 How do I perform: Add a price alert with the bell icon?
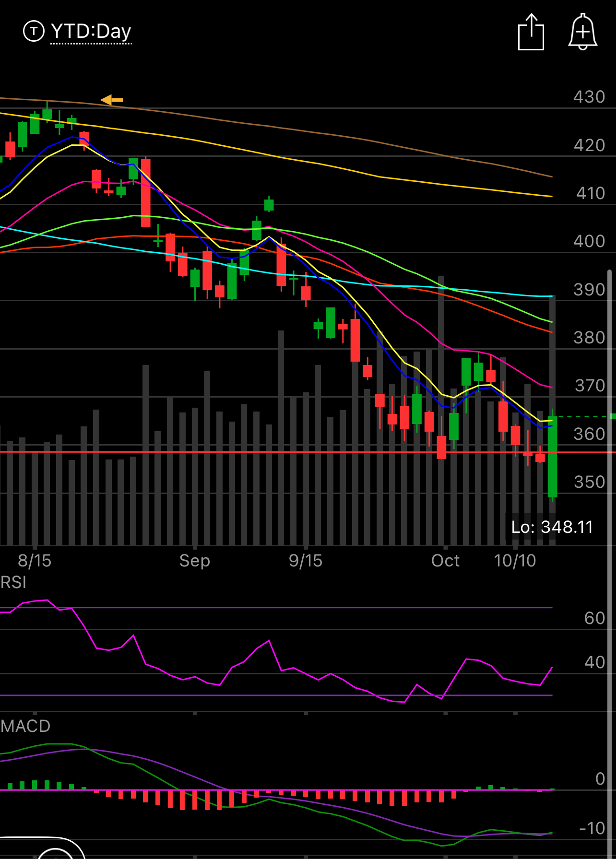click(x=582, y=32)
